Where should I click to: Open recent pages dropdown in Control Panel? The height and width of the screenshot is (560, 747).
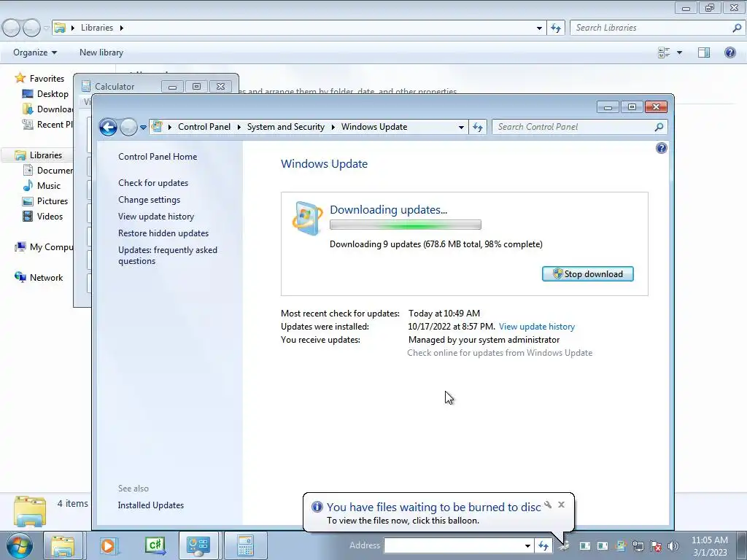tap(143, 127)
